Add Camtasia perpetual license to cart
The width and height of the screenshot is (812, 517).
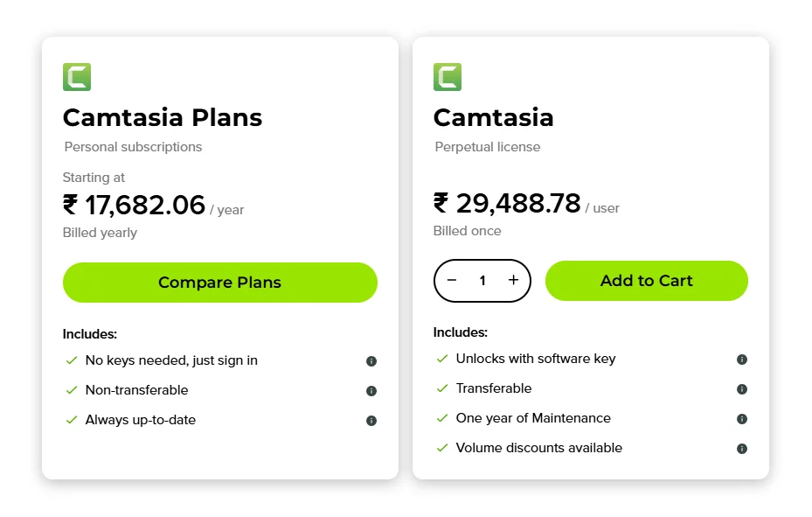647,281
